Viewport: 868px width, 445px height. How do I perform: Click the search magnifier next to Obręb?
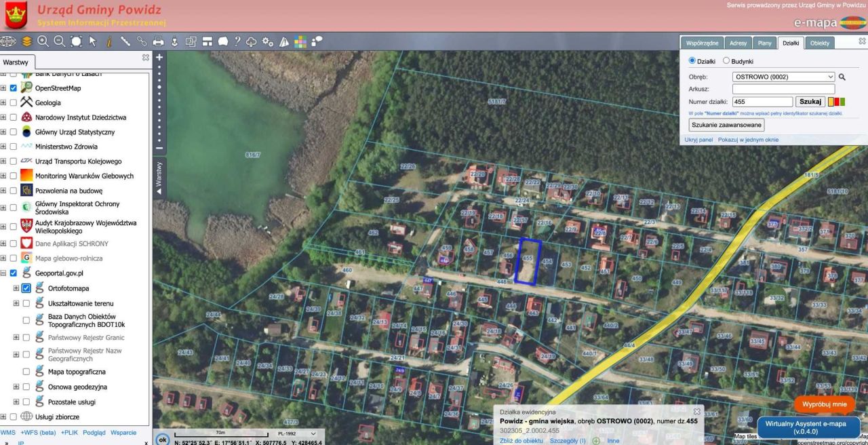[x=842, y=77]
